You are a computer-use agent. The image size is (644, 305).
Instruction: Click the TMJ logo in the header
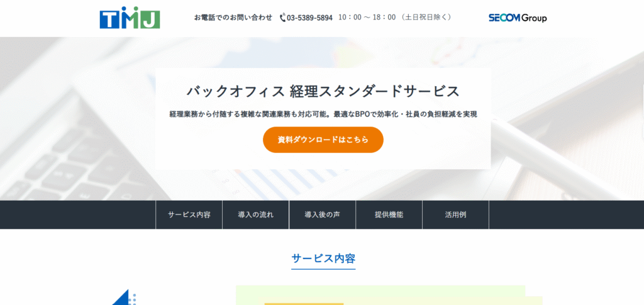[130, 18]
